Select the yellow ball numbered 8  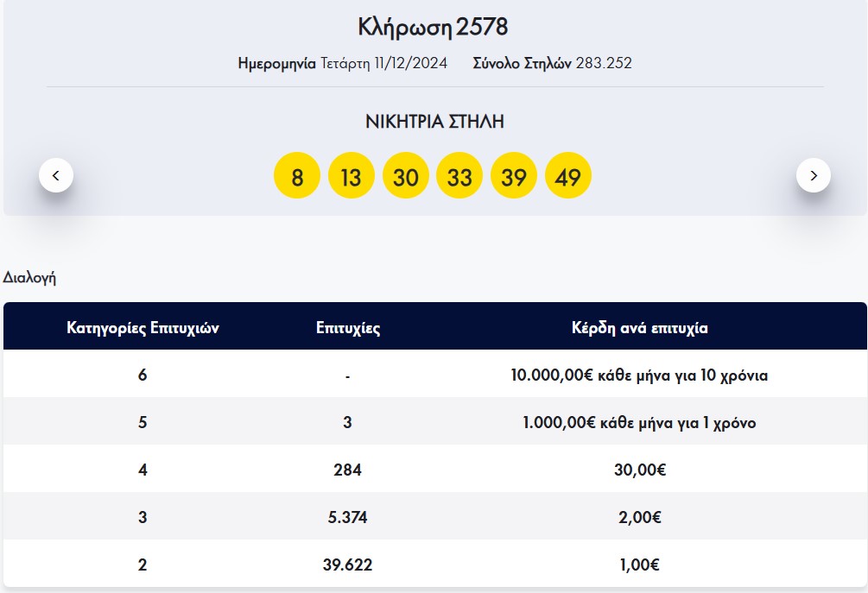tap(296, 174)
